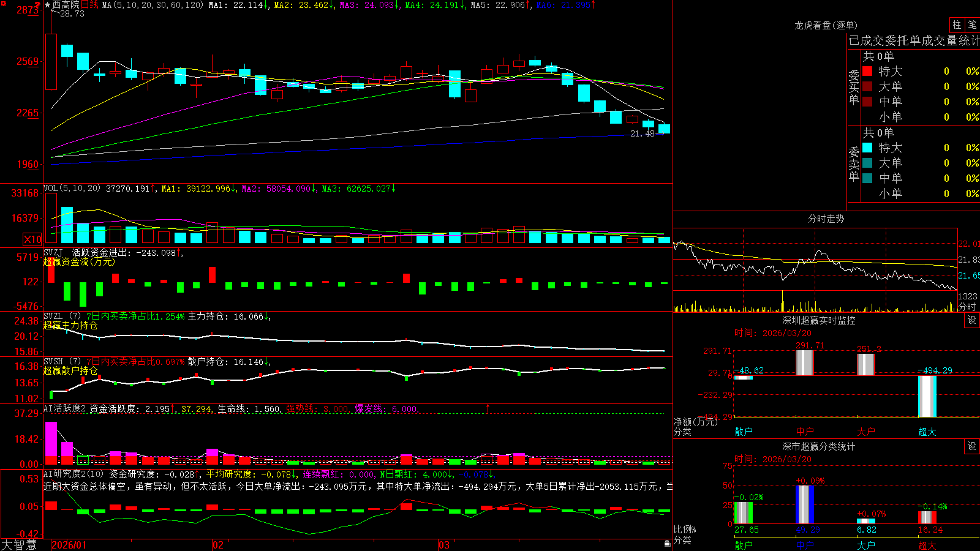The height and width of the screenshot is (551, 980).
Task: Click the MA5: 22.906 value
Action: coord(500,5)
